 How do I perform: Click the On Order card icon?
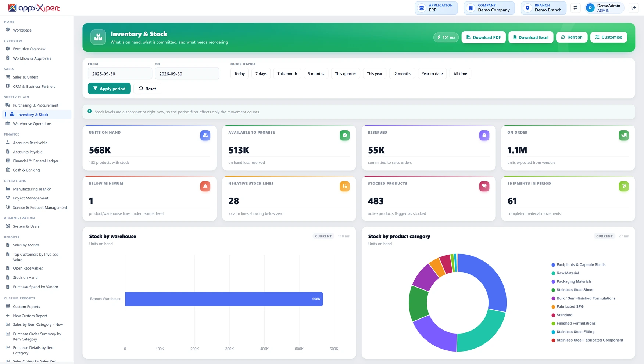(624, 136)
